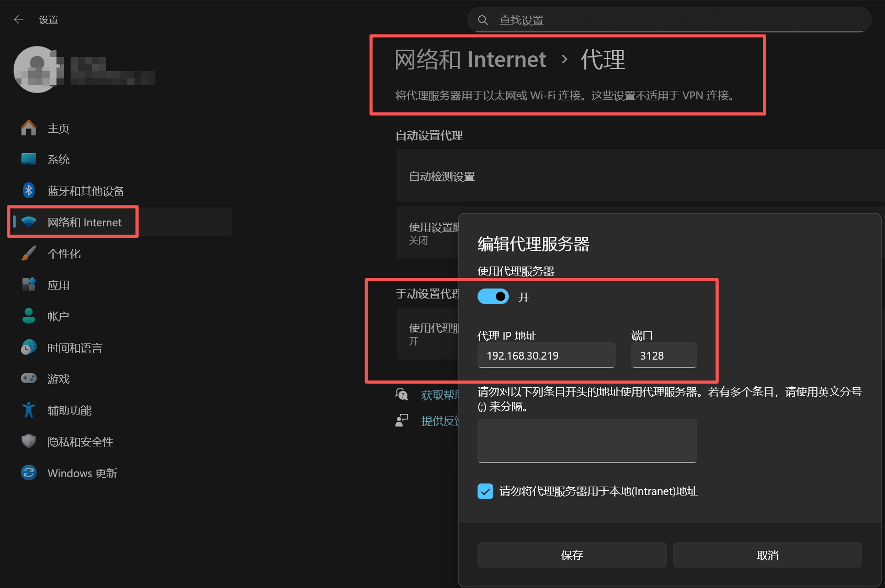The width and height of the screenshot is (885, 588).
Task: Click the 端口 field showing 3128
Action: (664, 355)
